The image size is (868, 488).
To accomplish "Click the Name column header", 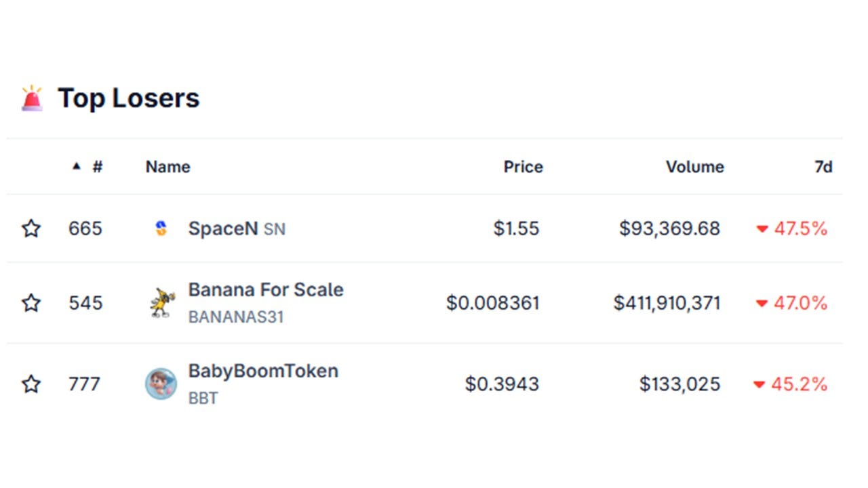I will 167,166.
